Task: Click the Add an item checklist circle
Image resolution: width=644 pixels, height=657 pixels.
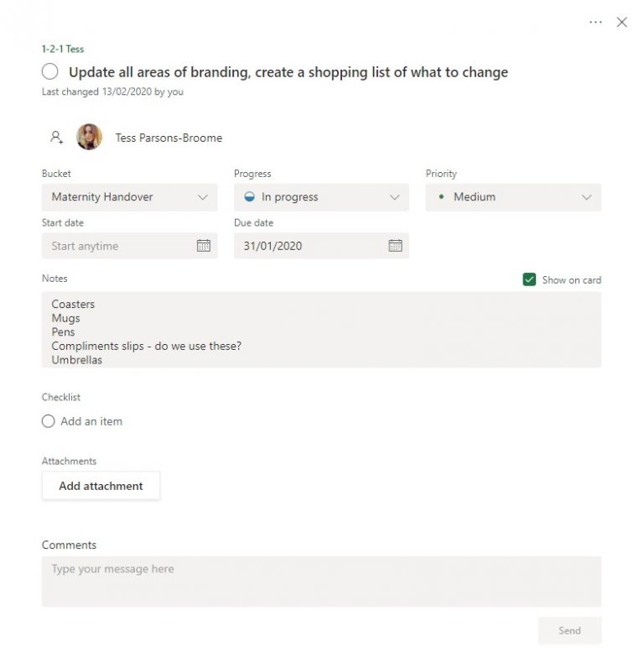Action: 49,421
